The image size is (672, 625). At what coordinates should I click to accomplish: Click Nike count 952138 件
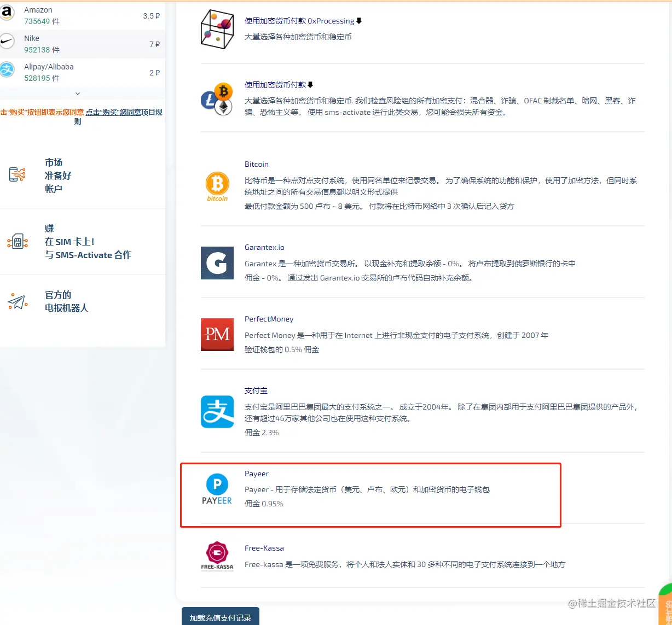[42, 50]
